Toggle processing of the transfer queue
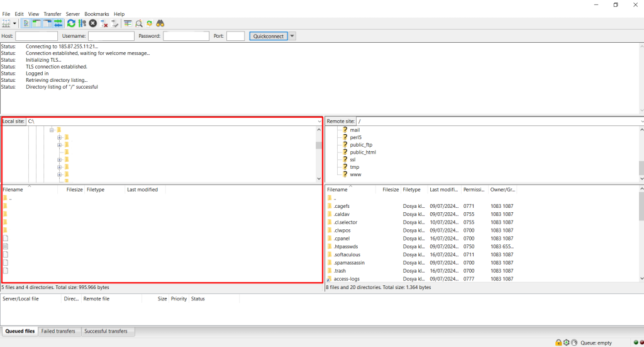This screenshot has width=644, height=347. pyautogui.click(x=82, y=23)
